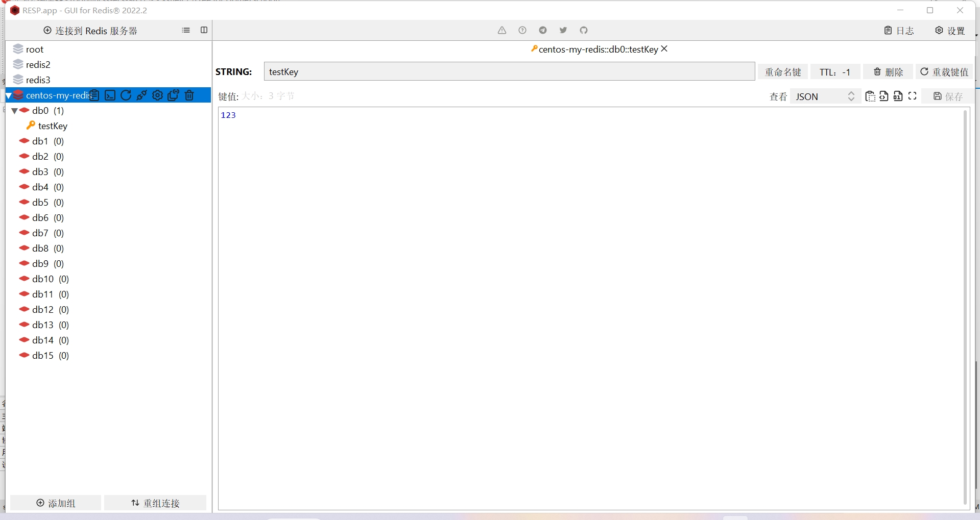Expand value editor to full screen
Screen dimensions: 980x520
913,96
